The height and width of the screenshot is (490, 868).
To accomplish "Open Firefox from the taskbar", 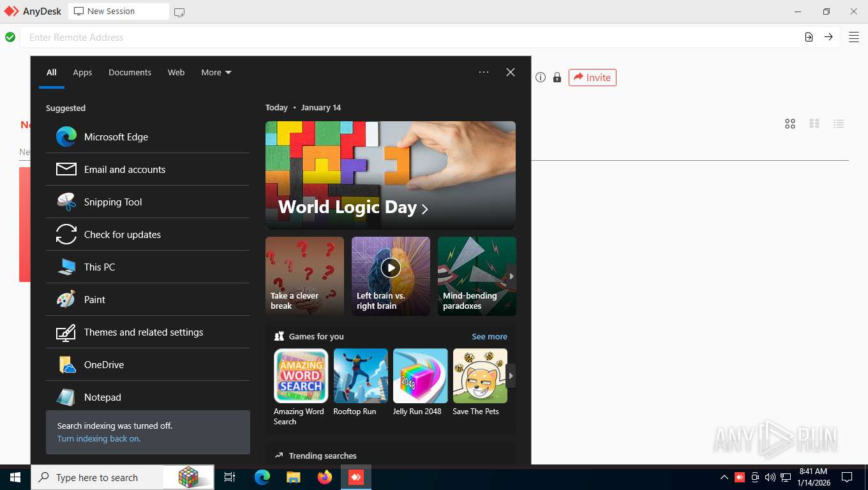I will [325, 477].
